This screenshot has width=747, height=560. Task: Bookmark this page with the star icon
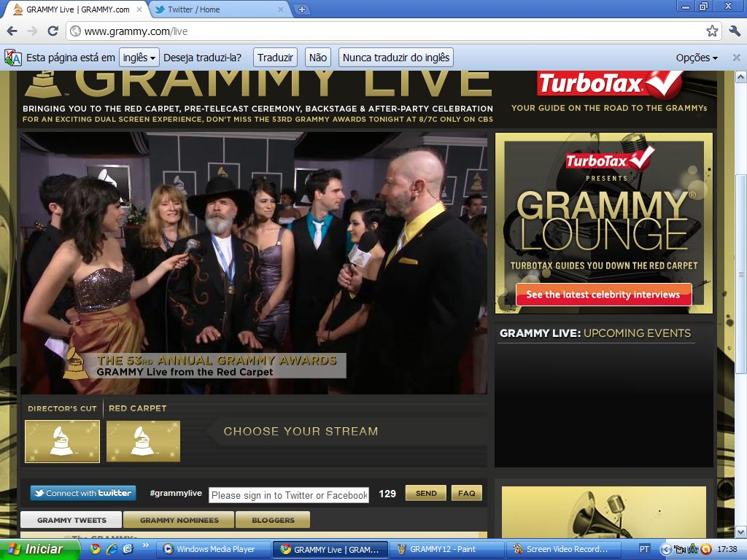[x=712, y=31]
